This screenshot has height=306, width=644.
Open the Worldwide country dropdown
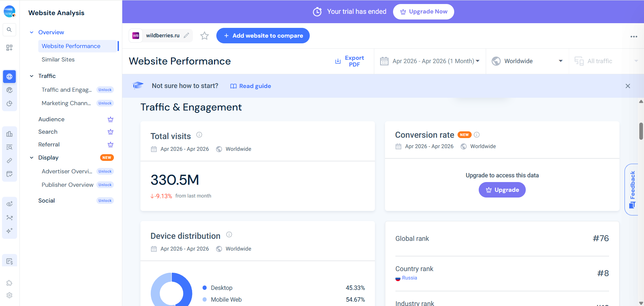(x=527, y=61)
